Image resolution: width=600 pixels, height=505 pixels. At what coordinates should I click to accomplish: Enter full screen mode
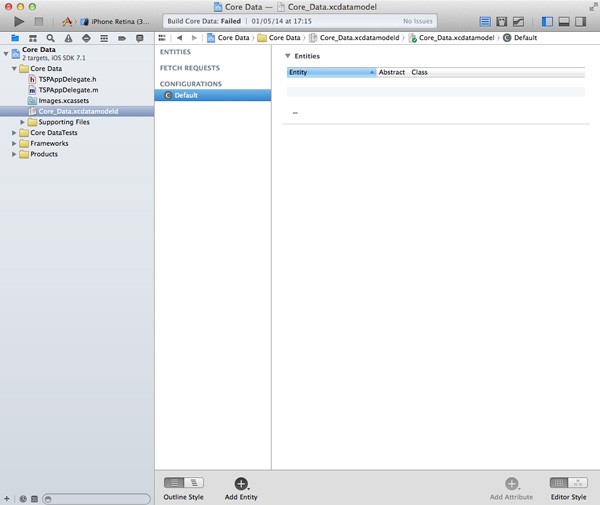pyautogui.click(x=593, y=7)
